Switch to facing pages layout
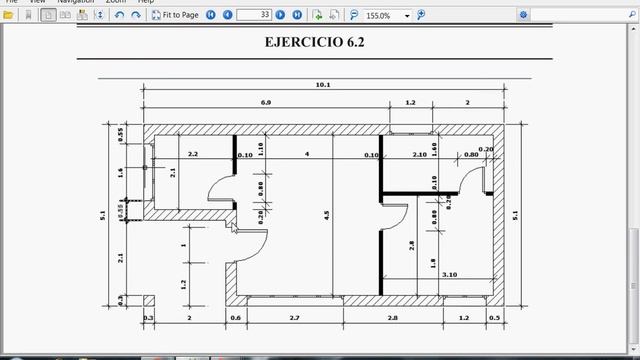 click(65, 16)
